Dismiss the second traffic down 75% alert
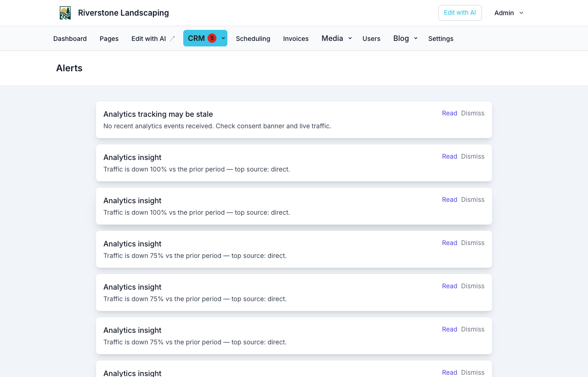Image resolution: width=588 pixels, height=377 pixels. coord(473,286)
